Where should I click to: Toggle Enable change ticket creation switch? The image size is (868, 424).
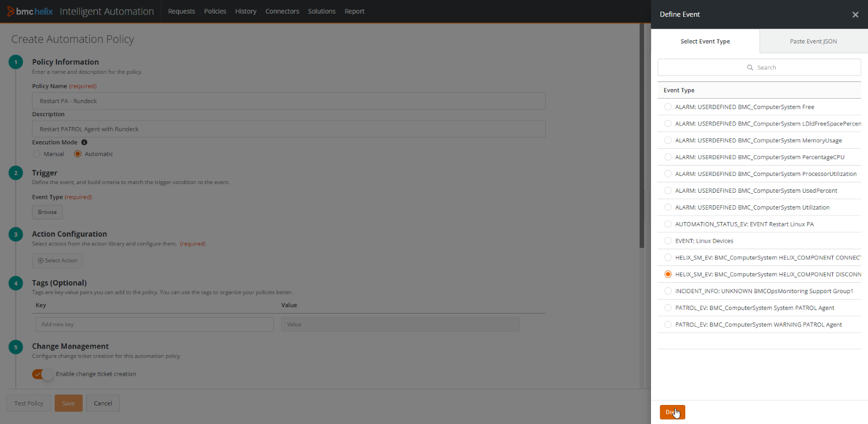pyautogui.click(x=43, y=374)
